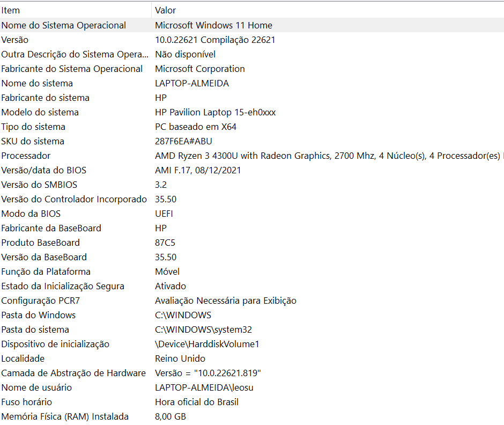504x425 pixels.
Task: Select Modo da BIOS row
Action: 252,213
